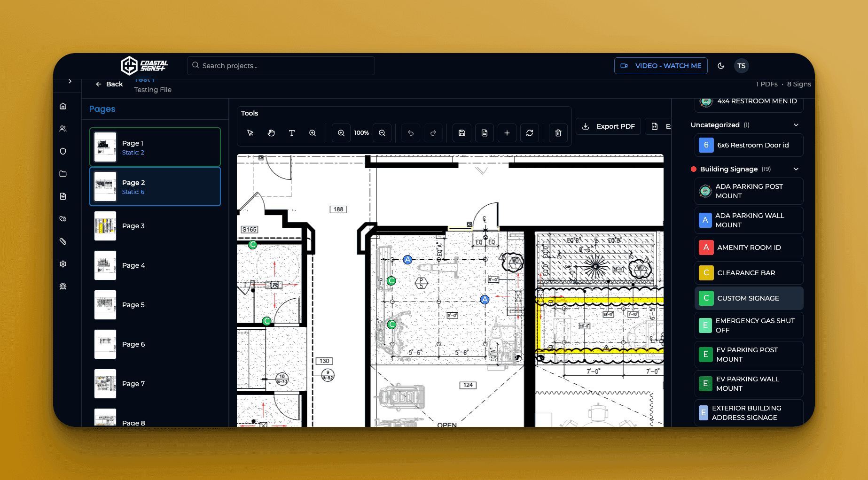Select the CUSTOM SIGNAGE sign type
The image size is (868, 480).
pos(749,298)
